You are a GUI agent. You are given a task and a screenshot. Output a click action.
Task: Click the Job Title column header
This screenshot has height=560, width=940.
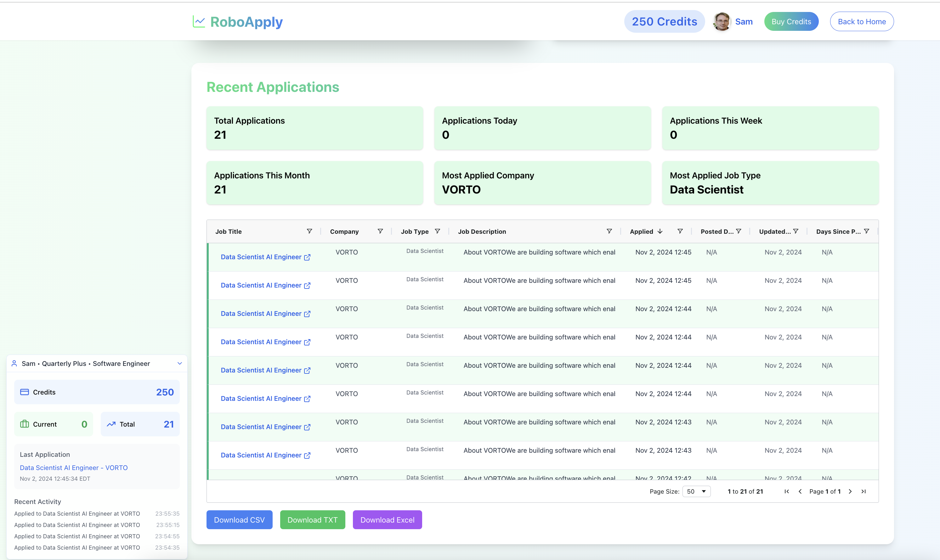[x=229, y=231]
